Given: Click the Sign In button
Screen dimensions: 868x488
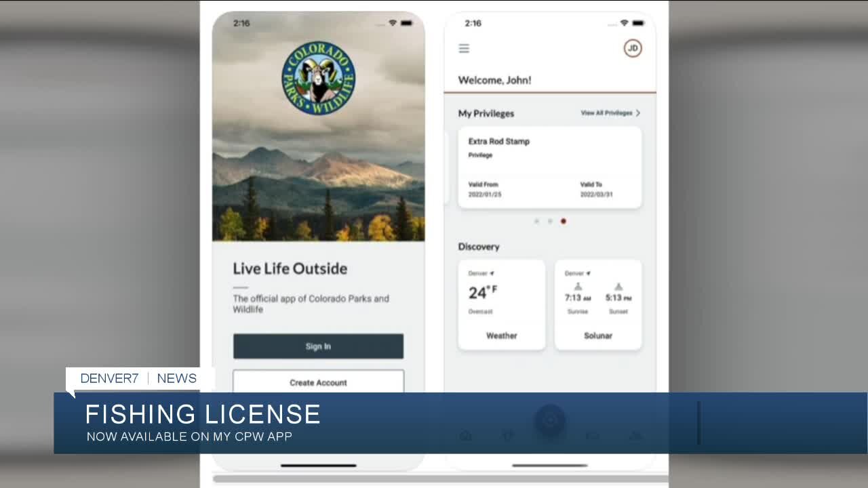Looking at the screenshot, I should [318, 346].
